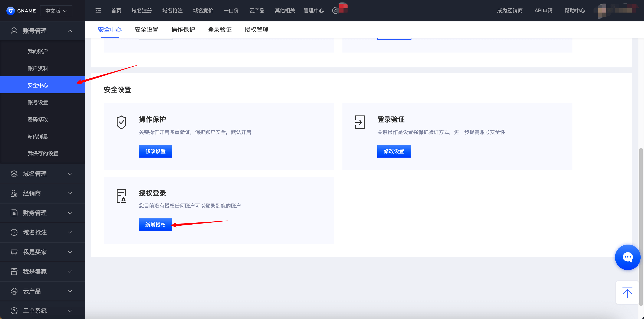This screenshot has width=644, height=319.
Task: Open 我的账户 in sidebar
Action: [x=38, y=51]
